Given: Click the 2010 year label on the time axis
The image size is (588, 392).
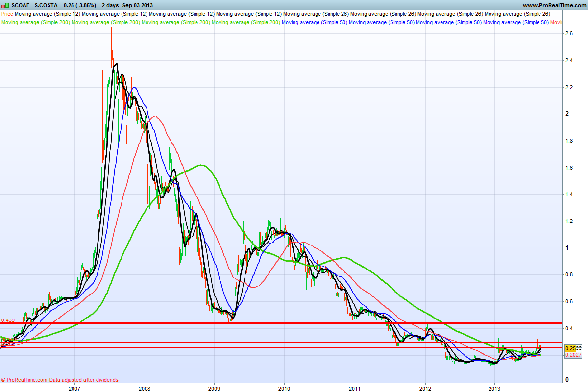Looking at the screenshot, I should point(285,388).
